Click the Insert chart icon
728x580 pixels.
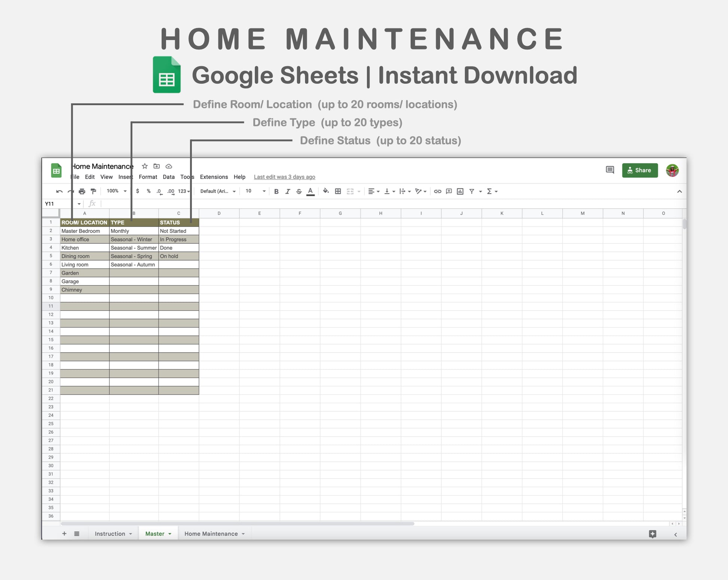click(460, 191)
